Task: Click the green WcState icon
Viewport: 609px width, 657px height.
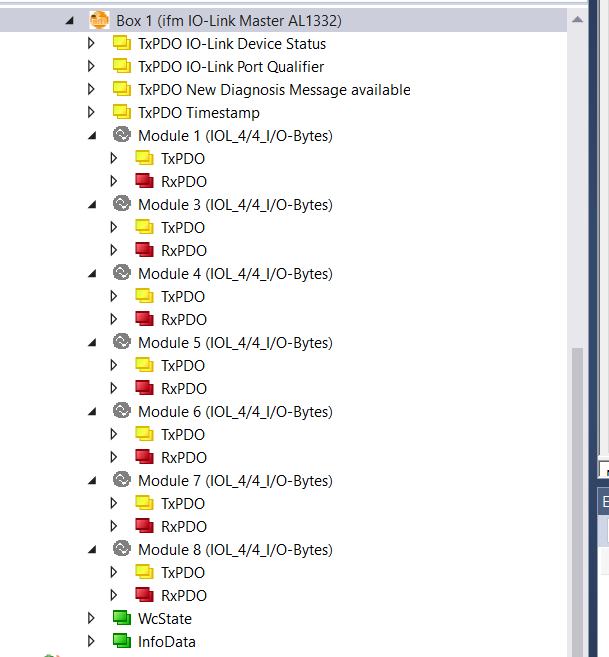Action: point(122,618)
